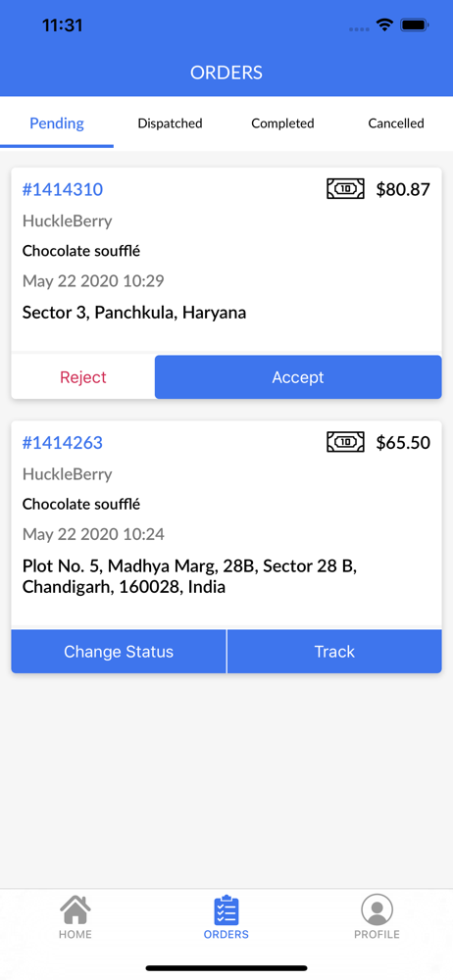
Task: Tap the Wi-Fi status icon
Action: point(384,25)
